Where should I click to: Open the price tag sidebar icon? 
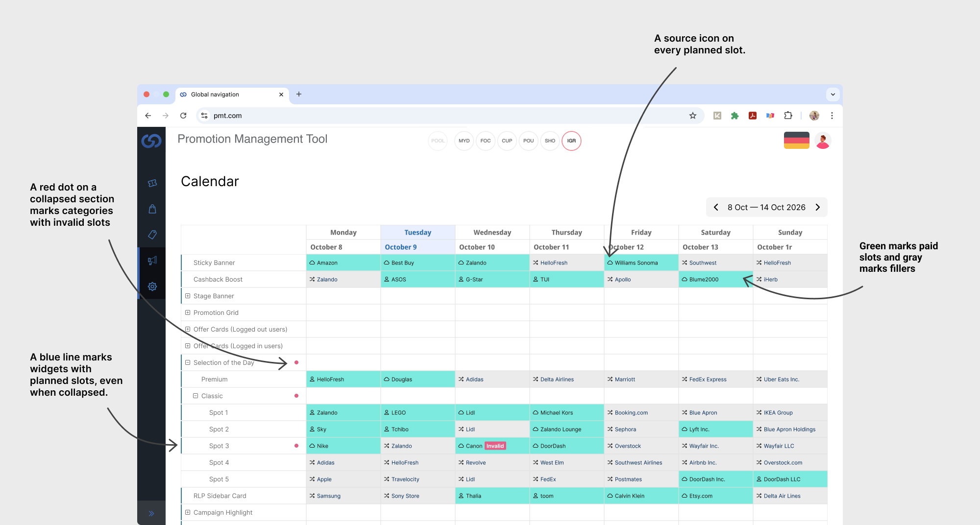coord(152,235)
